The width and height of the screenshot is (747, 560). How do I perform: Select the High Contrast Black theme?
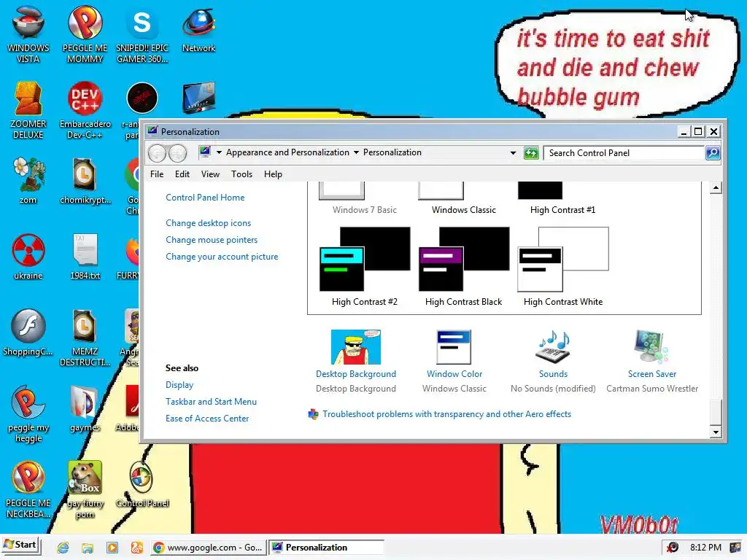click(463, 267)
